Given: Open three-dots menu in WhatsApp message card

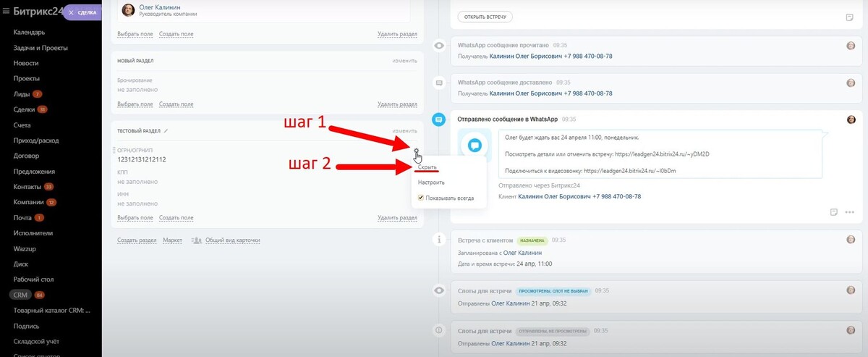Looking at the screenshot, I should coord(850,212).
